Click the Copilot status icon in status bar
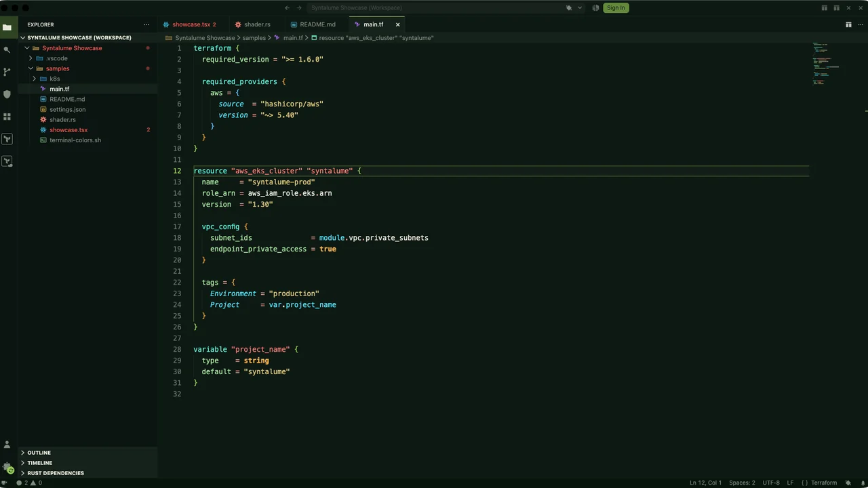This screenshot has width=868, height=488. (848, 483)
